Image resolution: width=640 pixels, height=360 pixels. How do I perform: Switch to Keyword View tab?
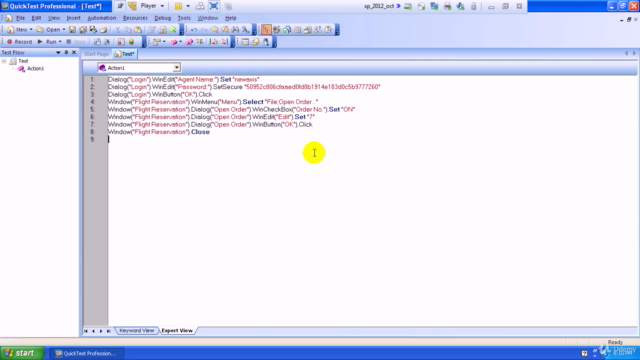(136, 331)
